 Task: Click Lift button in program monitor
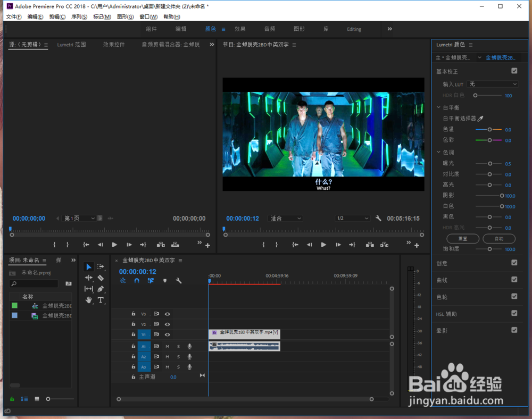[370, 245]
